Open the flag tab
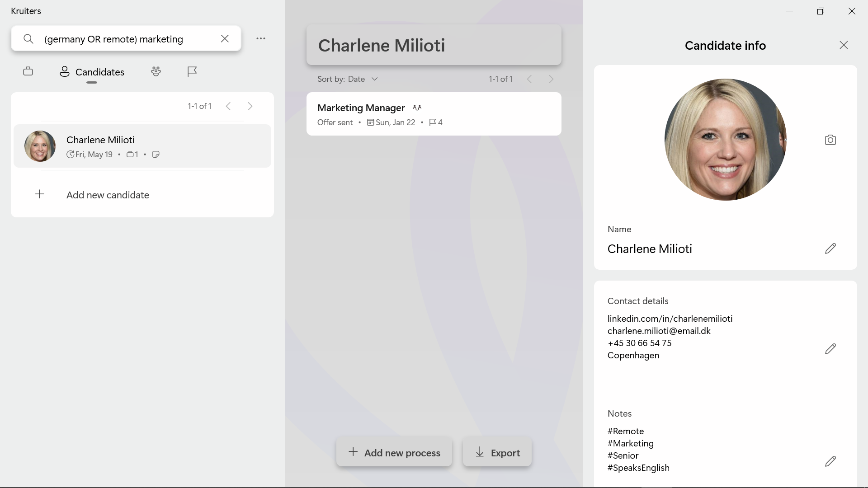 [192, 71]
